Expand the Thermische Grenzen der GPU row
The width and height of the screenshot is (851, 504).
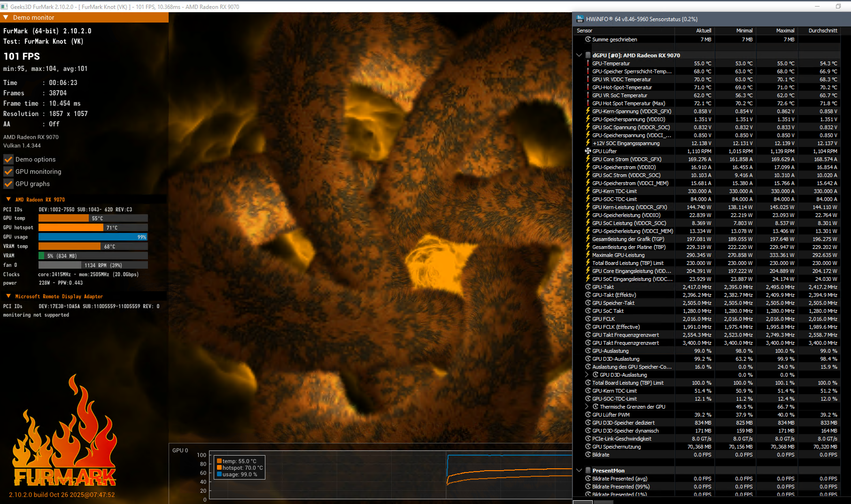point(587,407)
